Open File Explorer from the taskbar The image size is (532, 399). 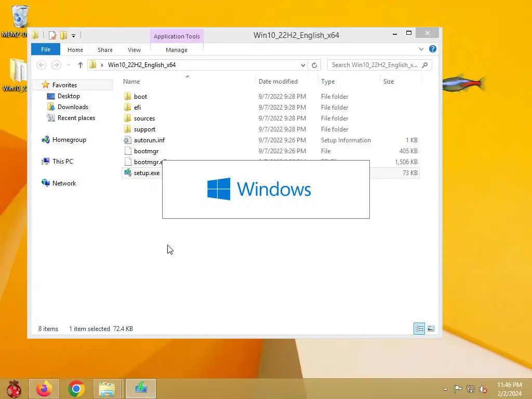(x=107, y=389)
